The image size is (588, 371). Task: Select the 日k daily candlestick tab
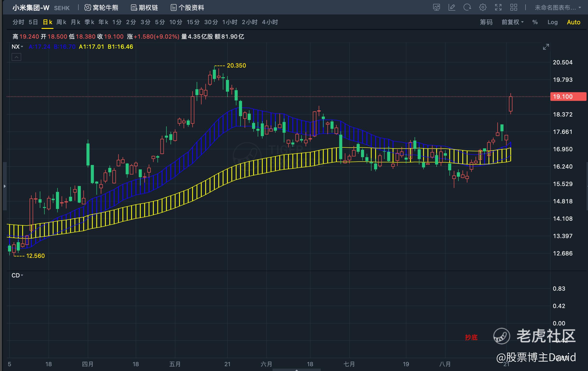pyautogui.click(x=47, y=22)
